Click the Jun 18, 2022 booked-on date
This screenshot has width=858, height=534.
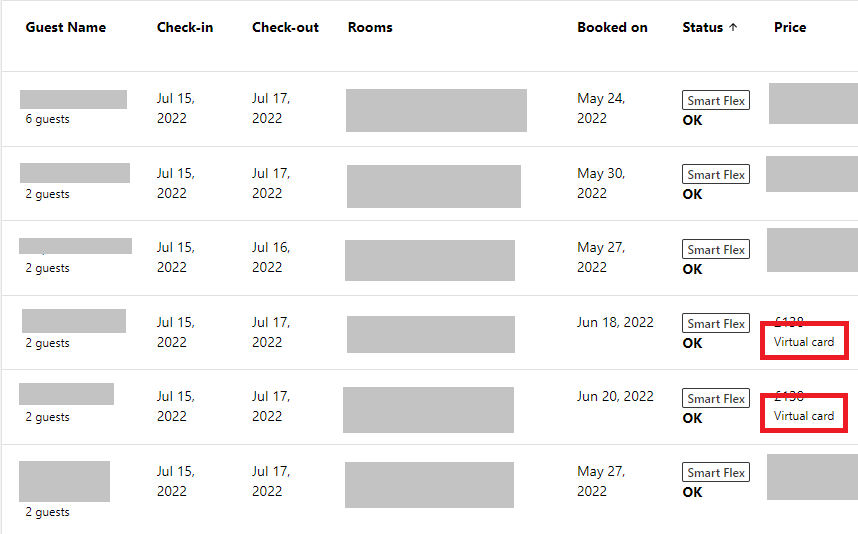pos(615,322)
